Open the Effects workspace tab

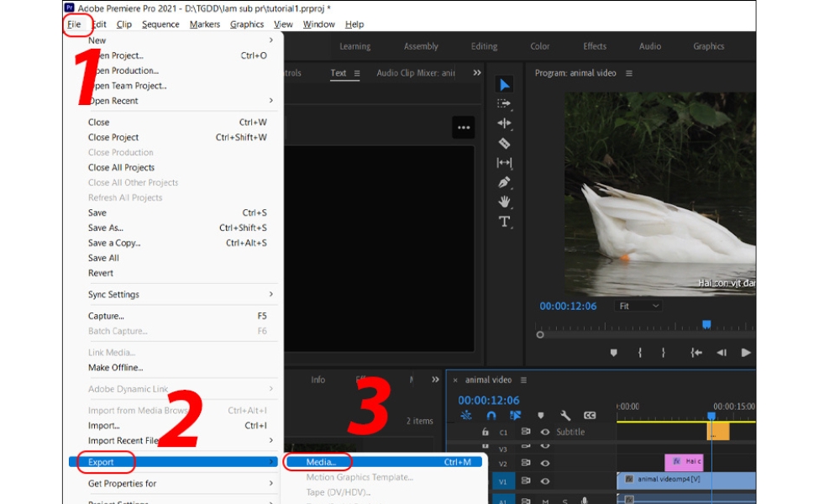click(595, 46)
